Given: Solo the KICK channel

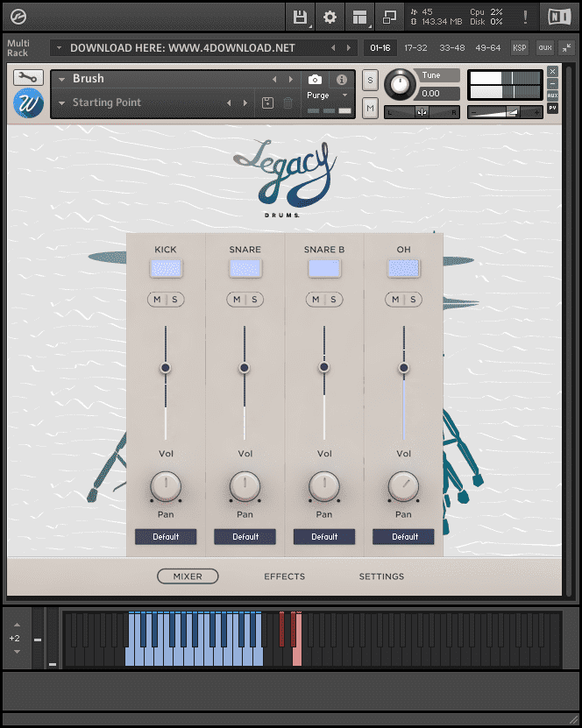Looking at the screenshot, I should click(x=174, y=300).
